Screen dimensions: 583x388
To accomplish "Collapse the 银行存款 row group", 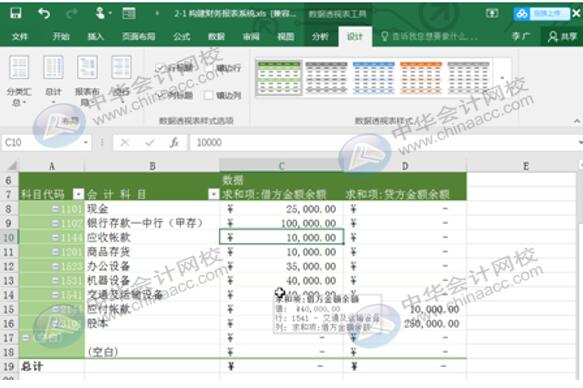I will tap(55, 223).
